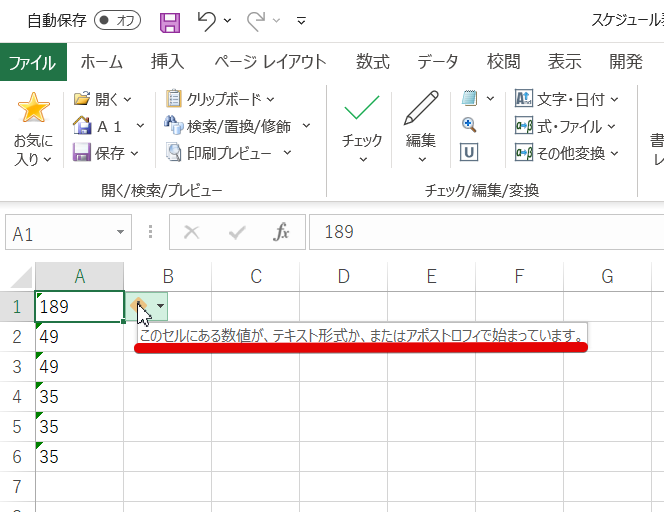Viewport: 664px width, 512px height.
Task: Select column A header
Action: pyautogui.click(x=80, y=277)
